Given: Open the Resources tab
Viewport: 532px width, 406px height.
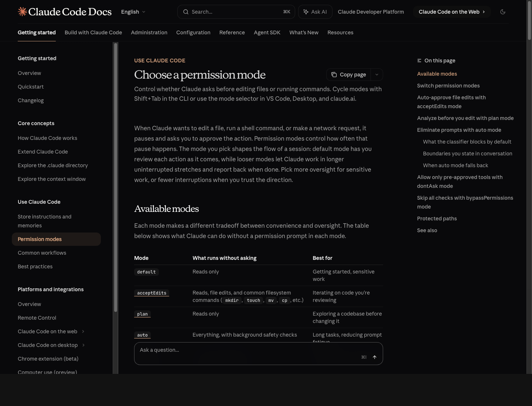Looking at the screenshot, I should pos(340,32).
